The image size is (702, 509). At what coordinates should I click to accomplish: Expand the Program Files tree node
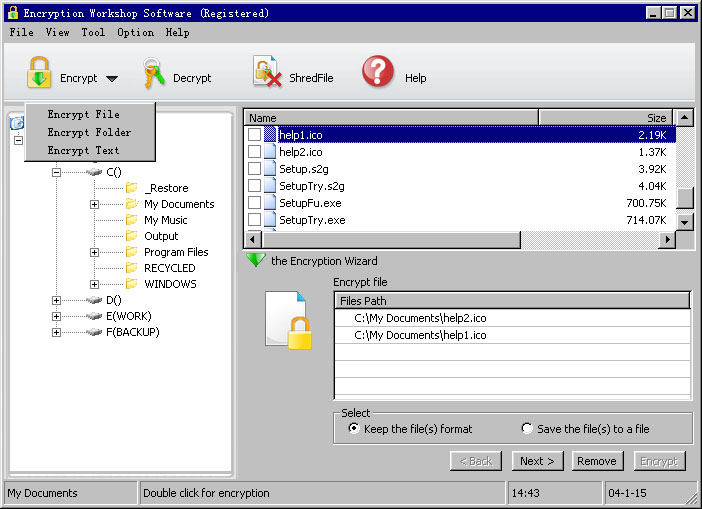click(94, 252)
